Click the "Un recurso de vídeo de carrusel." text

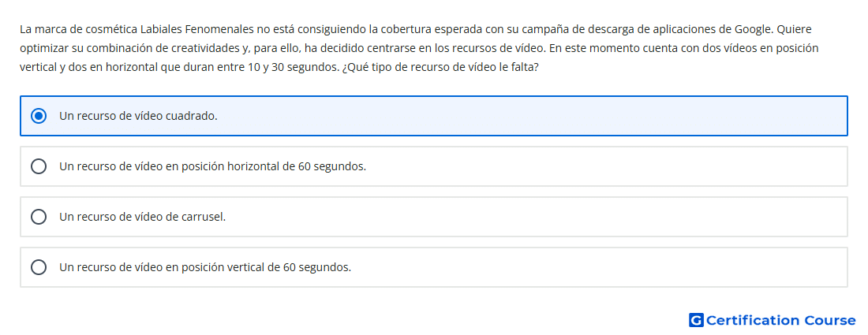click(142, 217)
